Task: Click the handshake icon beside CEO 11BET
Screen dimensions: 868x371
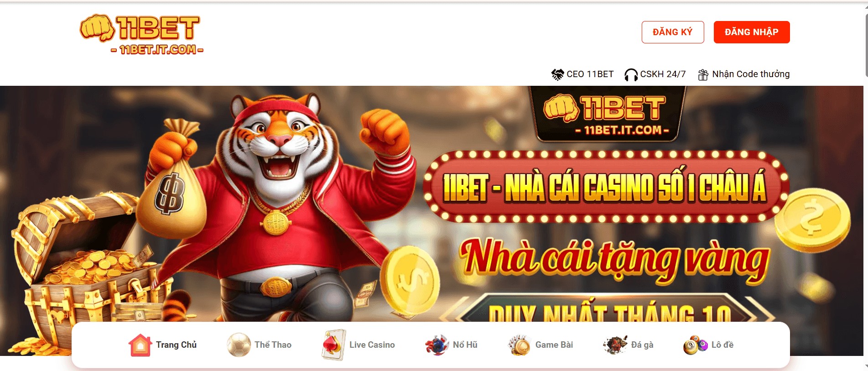Action: 557,74
